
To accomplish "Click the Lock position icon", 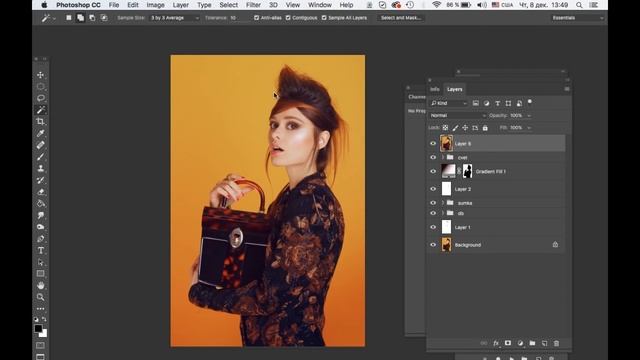I will pyautogui.click(x=465, y=128).
